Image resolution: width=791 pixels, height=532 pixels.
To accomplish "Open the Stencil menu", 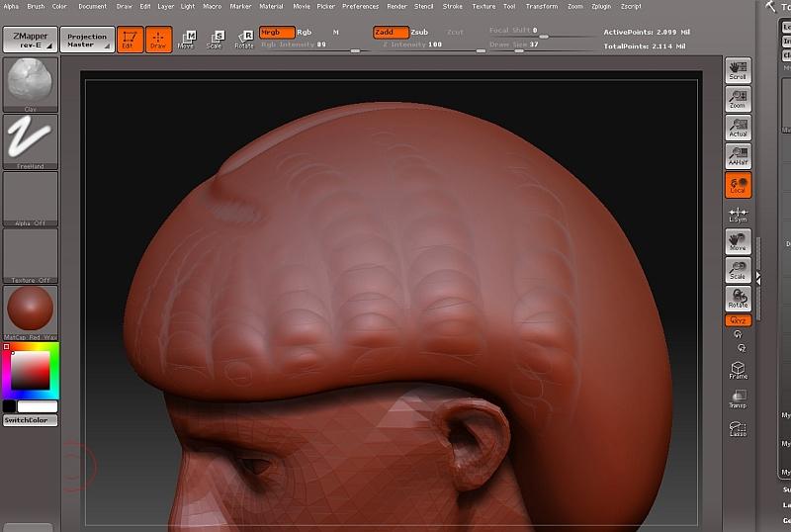I will pyautogui.click(x=424, y=6).
